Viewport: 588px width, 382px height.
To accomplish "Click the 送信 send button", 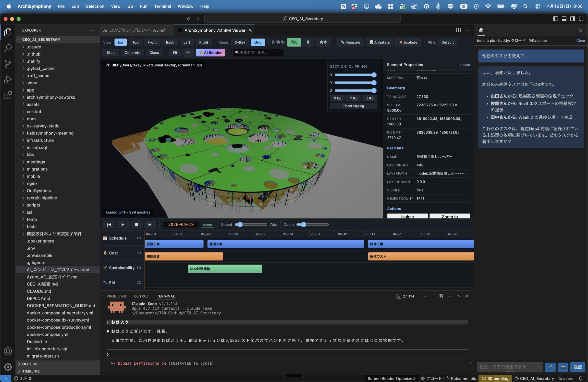I will pyautogui.click(x=577, y=367).
